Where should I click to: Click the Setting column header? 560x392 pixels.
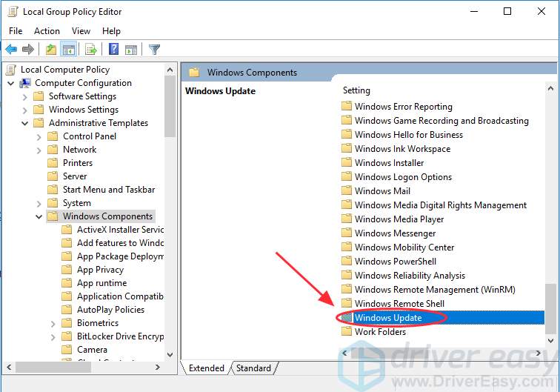[356, 90]
